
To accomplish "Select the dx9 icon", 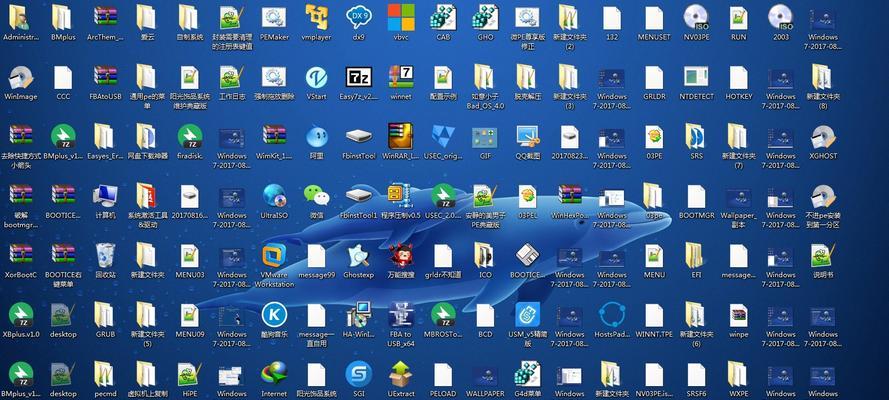I will pos(359,18).
